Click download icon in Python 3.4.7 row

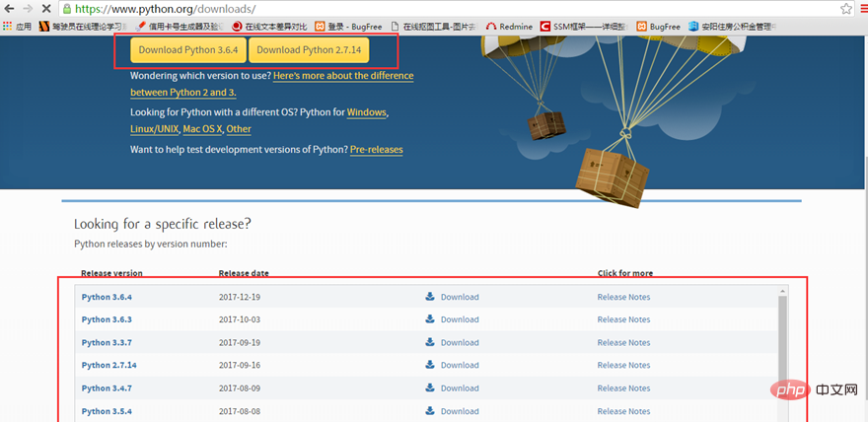(430, 387)
